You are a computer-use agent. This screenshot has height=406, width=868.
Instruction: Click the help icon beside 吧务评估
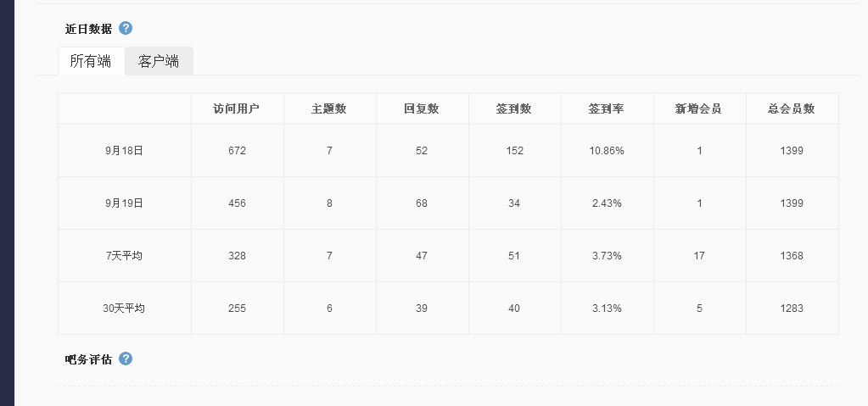point(126,359)
